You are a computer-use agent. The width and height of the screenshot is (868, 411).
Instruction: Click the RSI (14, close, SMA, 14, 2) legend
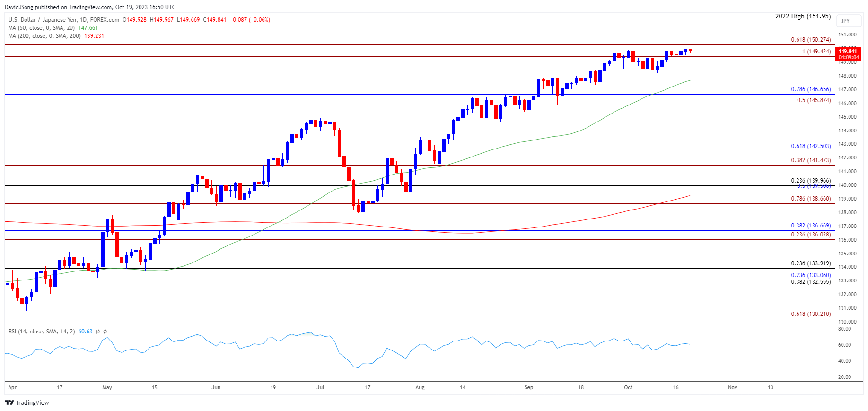click(42, 332)
